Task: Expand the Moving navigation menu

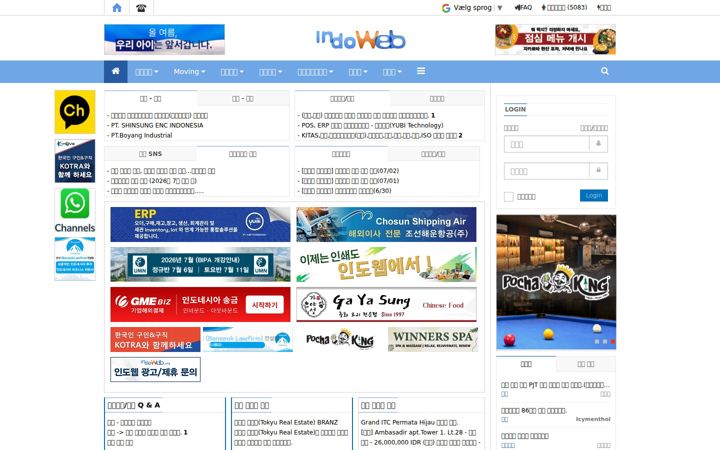Action: (189, 72)
